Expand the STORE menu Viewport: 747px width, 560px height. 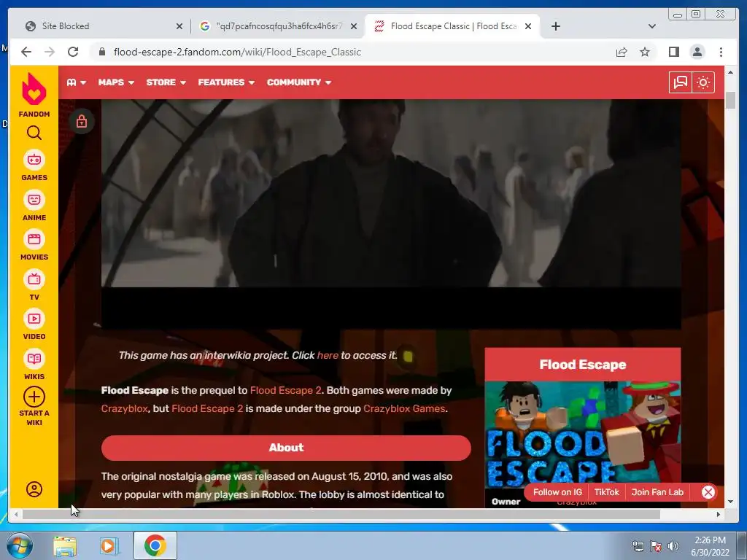point(166,82)
